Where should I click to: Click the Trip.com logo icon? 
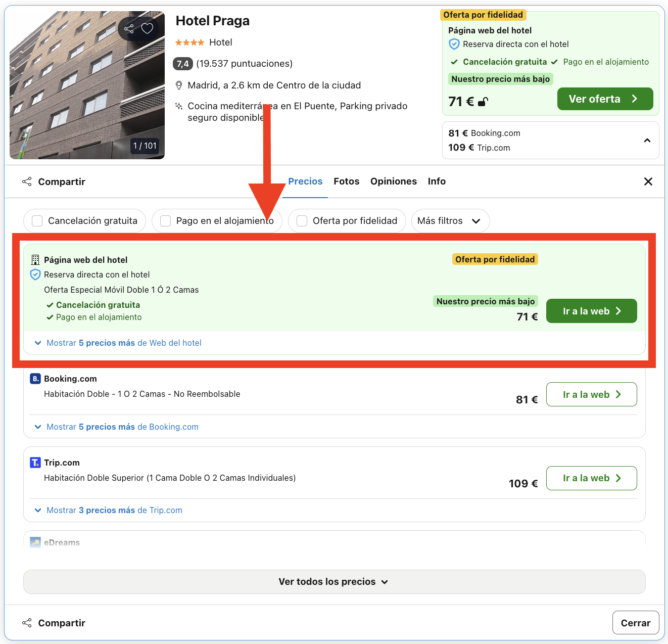[x=35, y=463]
